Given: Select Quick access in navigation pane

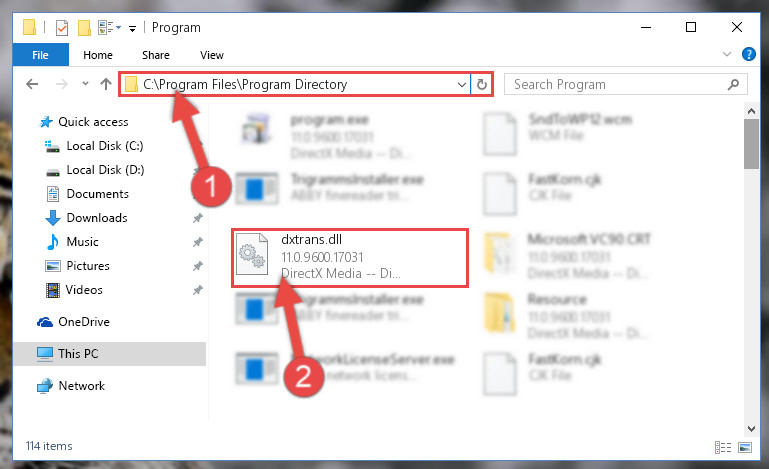Looking at the screenshot, I should (93, 122).
